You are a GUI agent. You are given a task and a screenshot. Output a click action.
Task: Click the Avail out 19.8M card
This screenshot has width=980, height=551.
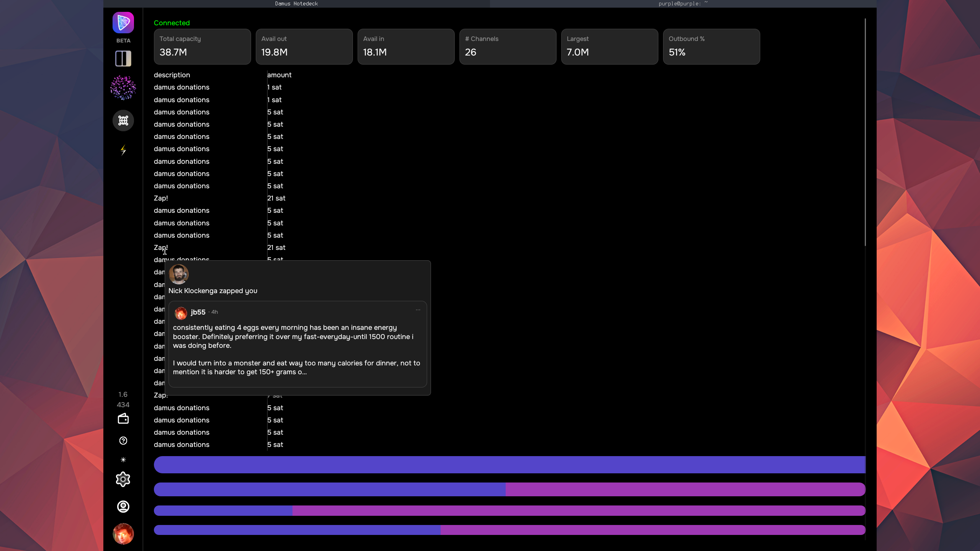[304, 47]
